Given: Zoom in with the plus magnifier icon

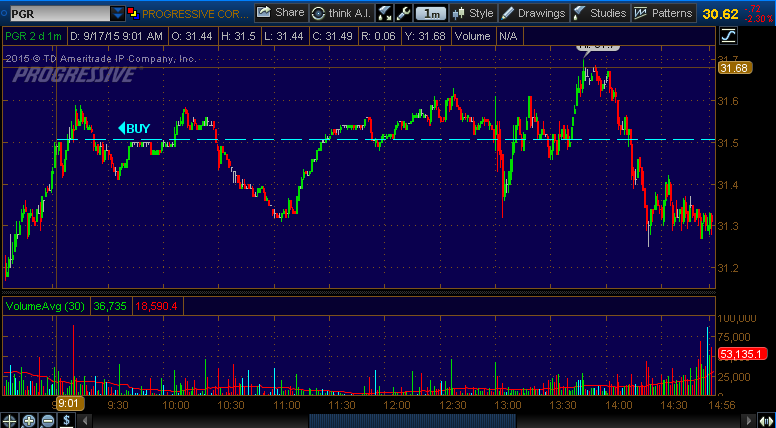Looking at the screenshot, I should pyautogui.click(x=30, y=420).
